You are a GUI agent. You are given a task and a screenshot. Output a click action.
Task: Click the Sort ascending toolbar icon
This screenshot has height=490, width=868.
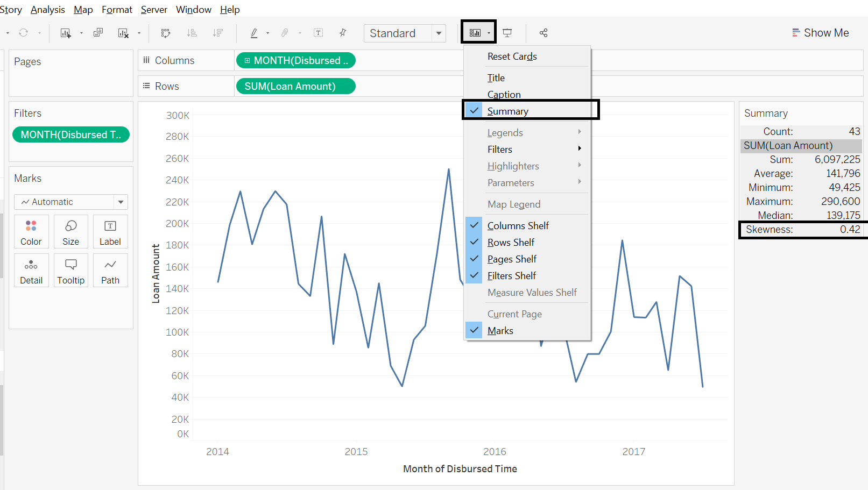(192, 33)
